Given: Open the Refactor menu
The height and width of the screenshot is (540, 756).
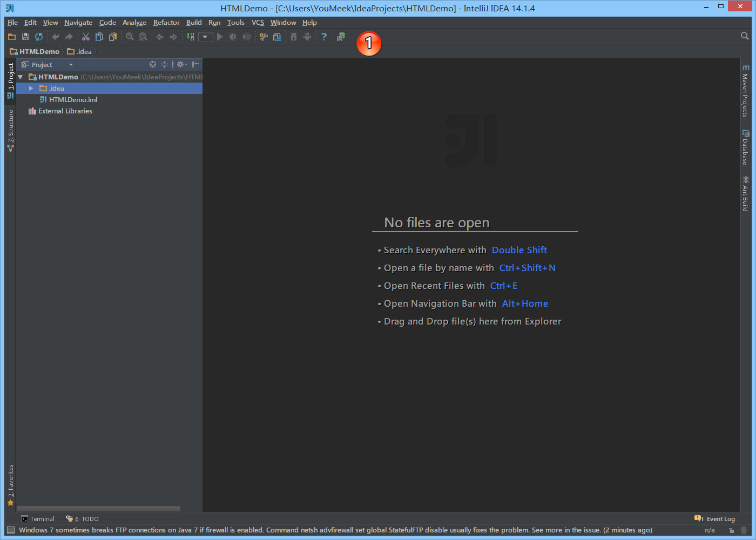Looking at the screenshot, I should click(166, 23).
